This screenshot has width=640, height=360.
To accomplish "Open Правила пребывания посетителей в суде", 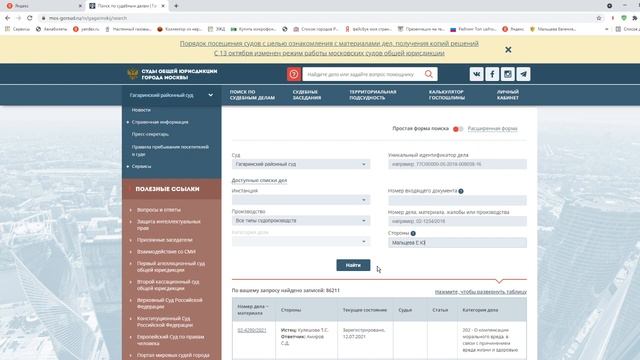I will 170,151.
